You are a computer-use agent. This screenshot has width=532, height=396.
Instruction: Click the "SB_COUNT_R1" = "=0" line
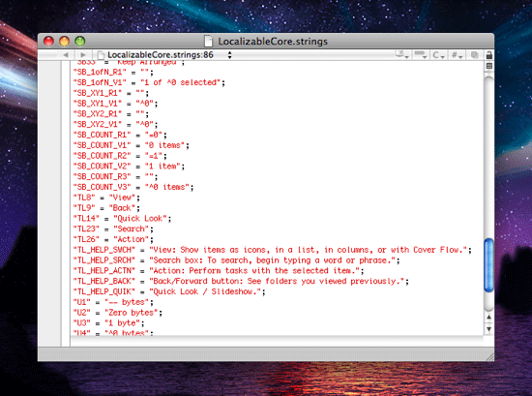coord(120,135)
